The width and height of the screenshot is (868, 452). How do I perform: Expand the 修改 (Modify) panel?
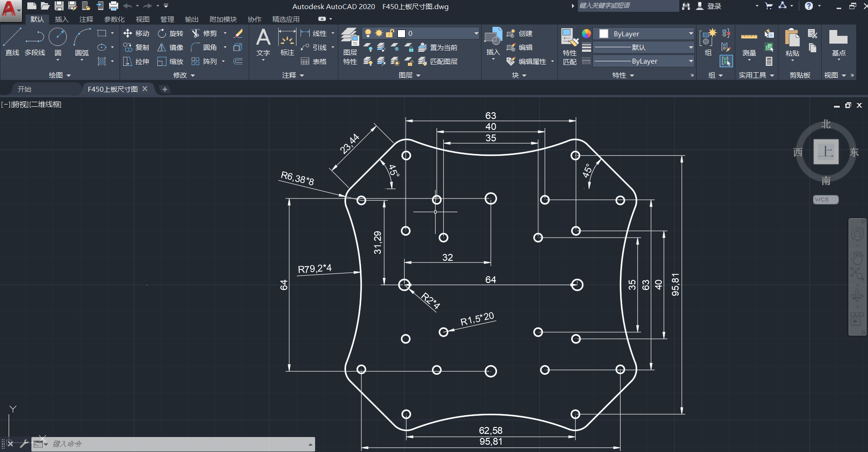[184, 75]
